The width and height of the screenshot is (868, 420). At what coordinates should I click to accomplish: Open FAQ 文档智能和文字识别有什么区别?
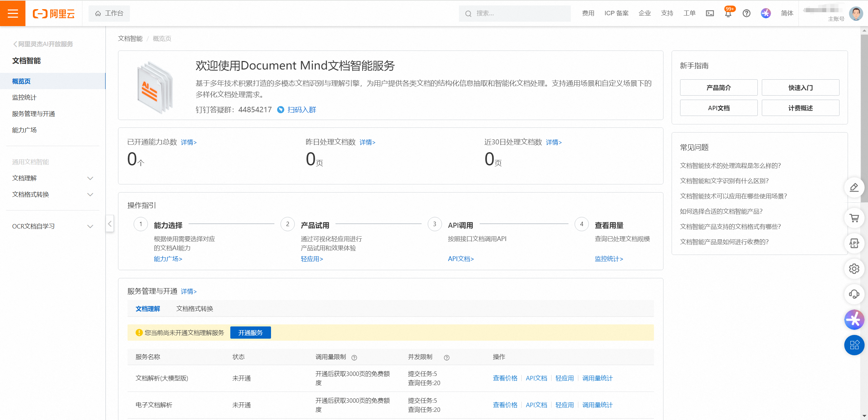724,181
